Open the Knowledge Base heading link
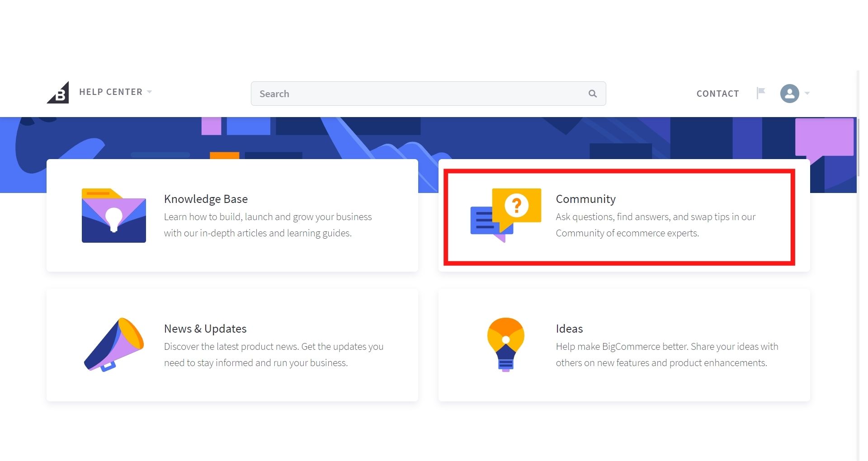868x461 pixels. click(206, 199)
